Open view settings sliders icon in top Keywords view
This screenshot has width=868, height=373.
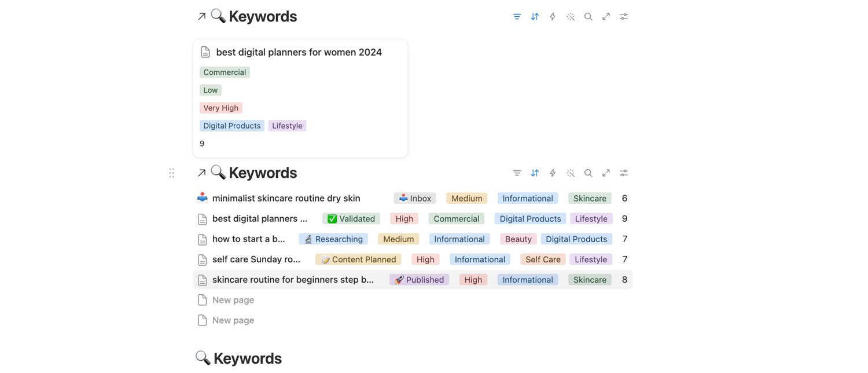[x=624, y=17]
